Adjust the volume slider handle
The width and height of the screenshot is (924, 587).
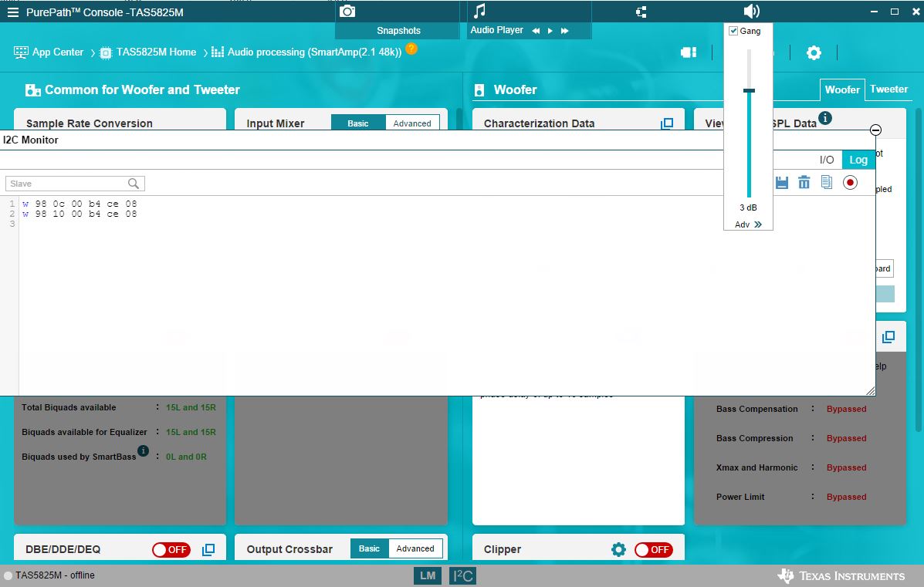click(749, 91)
